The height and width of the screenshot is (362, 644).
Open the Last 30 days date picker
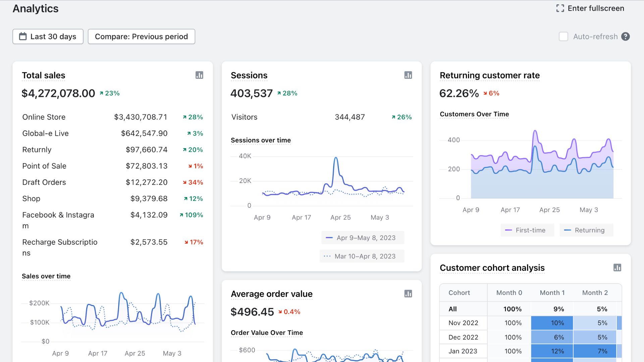(48, 37)
